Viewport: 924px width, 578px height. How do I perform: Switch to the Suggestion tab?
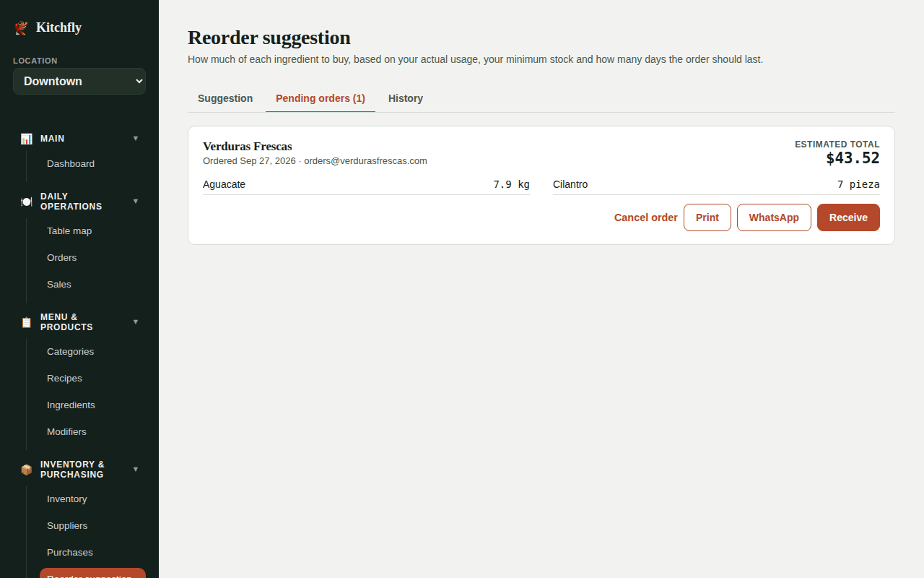pyautogui.click(x=225, y=98)
